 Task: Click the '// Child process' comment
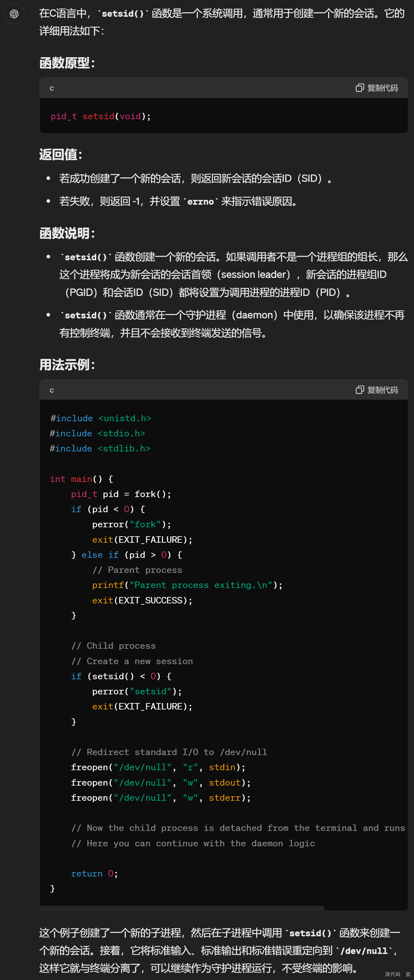click(x=113, y=646)
